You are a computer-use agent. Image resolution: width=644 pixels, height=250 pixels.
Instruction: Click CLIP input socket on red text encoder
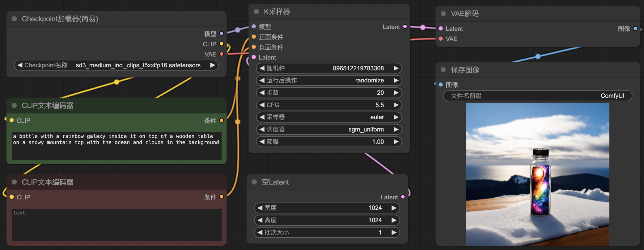(11, 197)
